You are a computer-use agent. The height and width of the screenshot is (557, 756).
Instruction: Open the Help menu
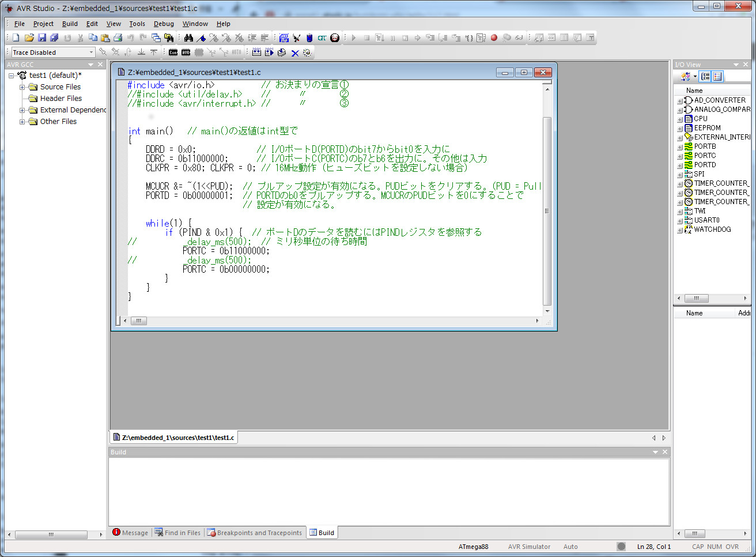224,24
